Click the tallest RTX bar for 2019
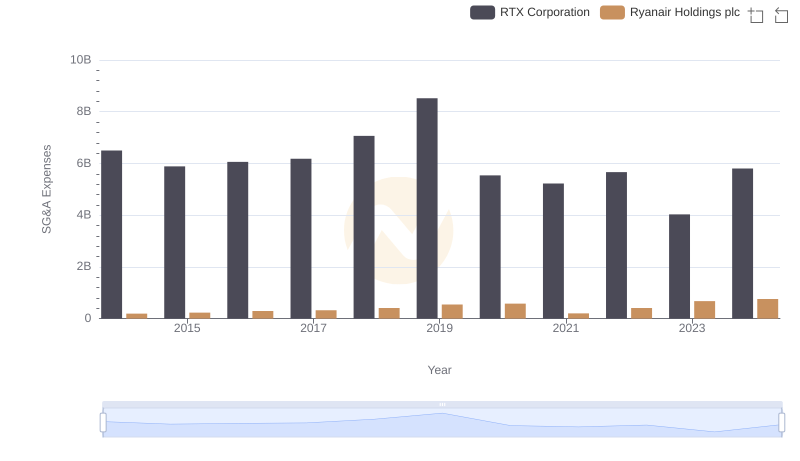The image size is (800, 461). point(427,208)
